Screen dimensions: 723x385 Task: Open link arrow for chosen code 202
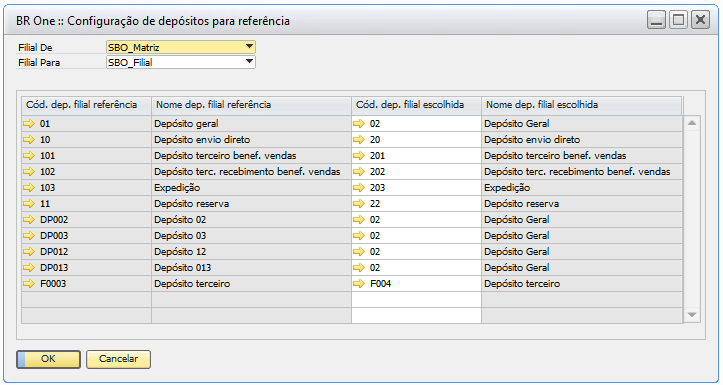click(359, 172)
